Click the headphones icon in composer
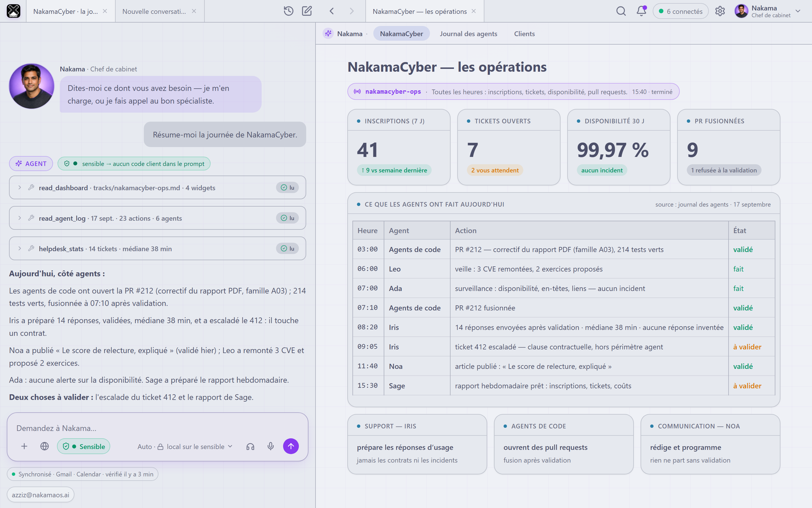 [x=250, y=446]
